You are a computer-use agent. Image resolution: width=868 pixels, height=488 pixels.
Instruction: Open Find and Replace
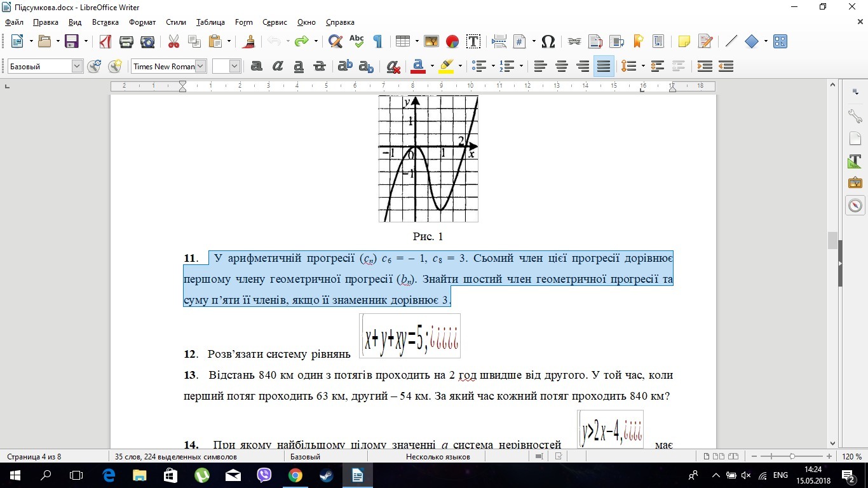pyautogui.click(x=335, y=41)
